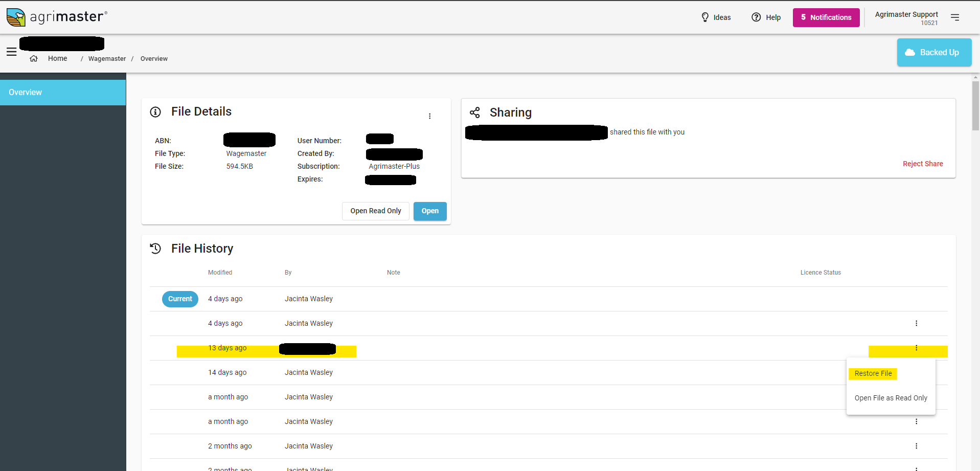Image resolution: width=980 pixels, height=471 pixels.
Task: Click the Licence Status column header
Action: (x=821, y=273)
